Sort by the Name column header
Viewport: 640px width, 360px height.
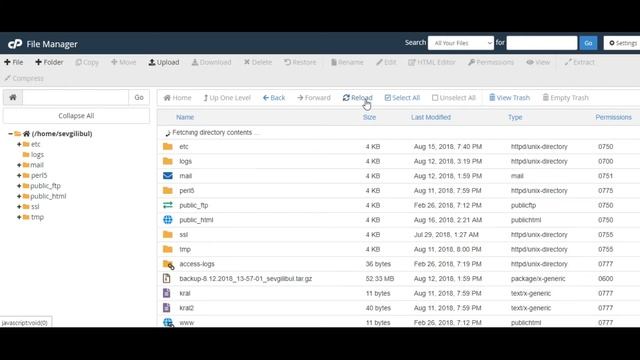tap(185, 117)
